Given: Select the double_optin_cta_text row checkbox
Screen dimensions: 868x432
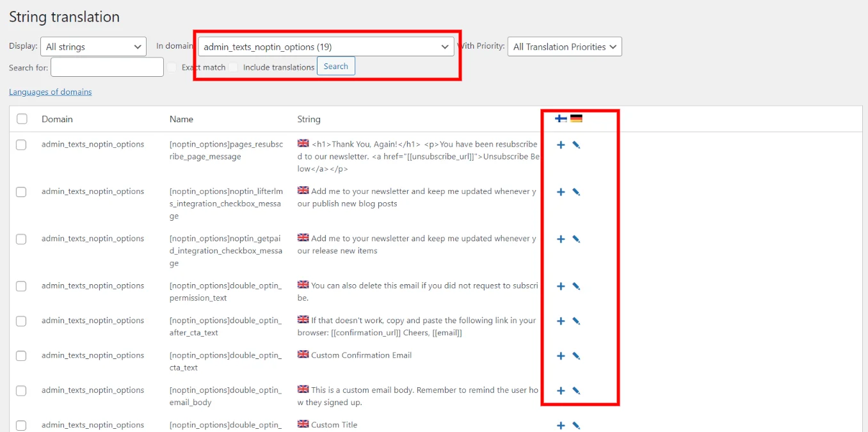Looking at the screenshot, I should pos(21,356).
